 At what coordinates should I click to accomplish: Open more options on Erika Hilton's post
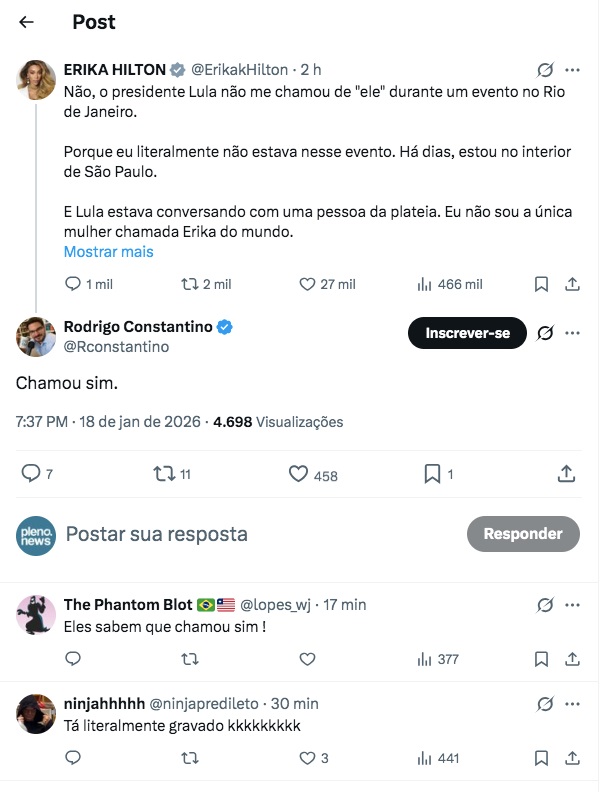pyautogui.click(x=572, y=70)
